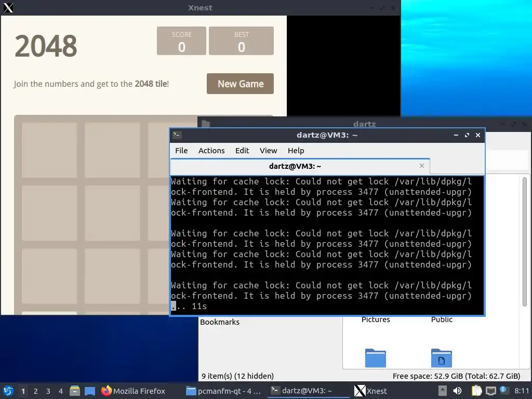Close the dartz@VM3 terminal tab
The image size is (532, 399).
coord(422,166)
